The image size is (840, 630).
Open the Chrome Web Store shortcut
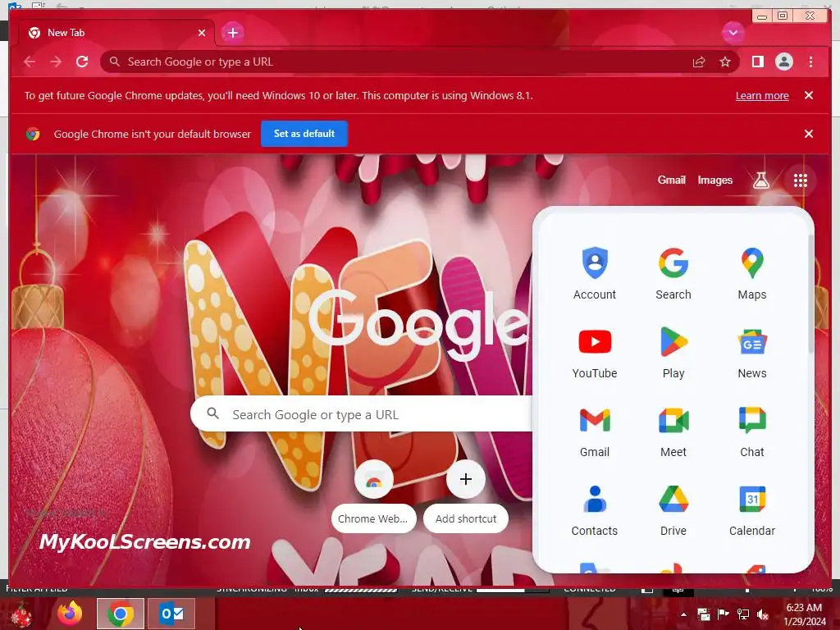tap(373, 496)
